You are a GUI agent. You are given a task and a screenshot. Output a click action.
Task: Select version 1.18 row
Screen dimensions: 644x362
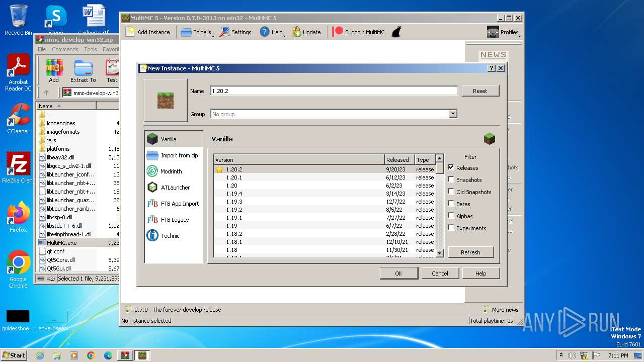324,250
